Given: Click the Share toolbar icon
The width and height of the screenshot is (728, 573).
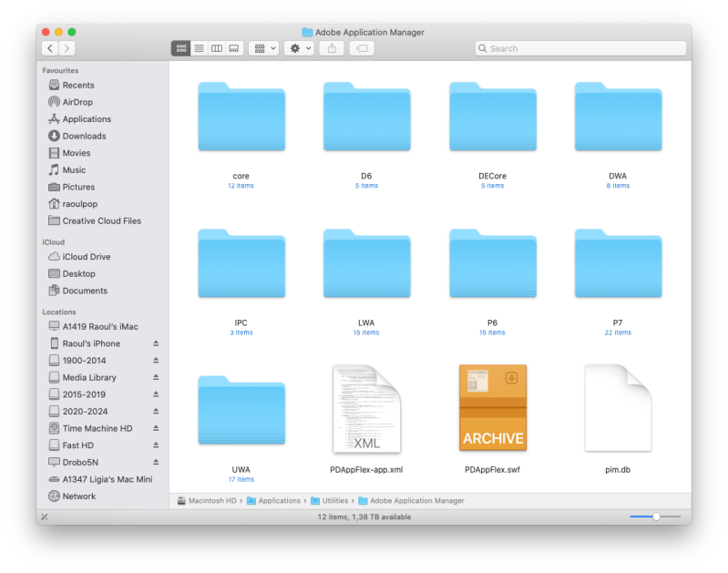Looking at the screenshot, I should coord(332,48).
